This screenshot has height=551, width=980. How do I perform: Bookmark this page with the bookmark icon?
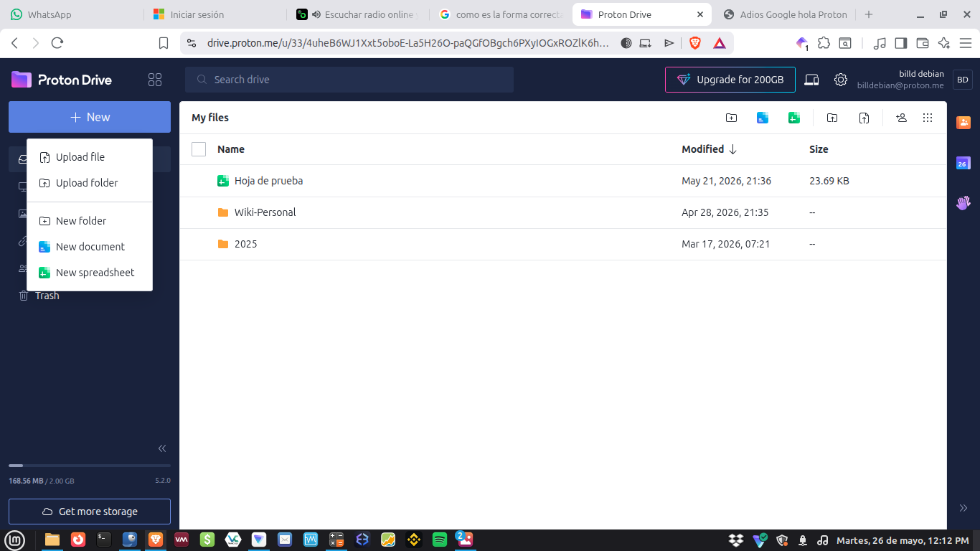pyautogui.click(x=164, y=43)
